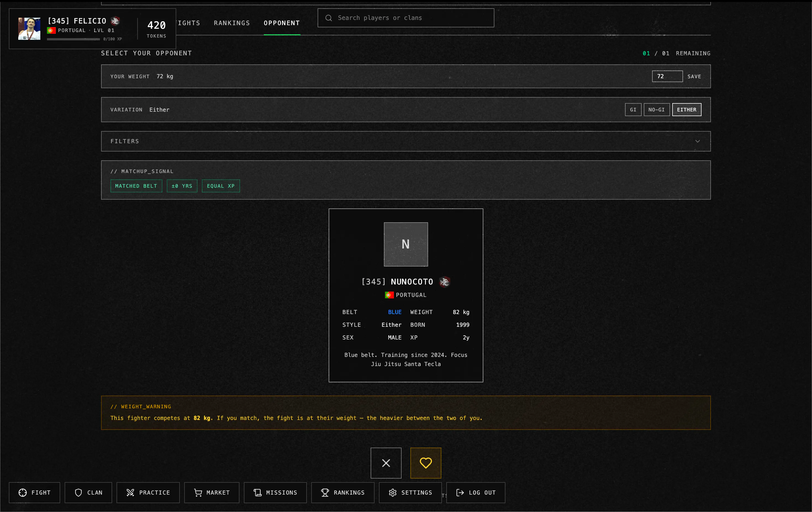The image size is (812, 512).
Task: Click the 1999 born value
Action: [463, 325]
